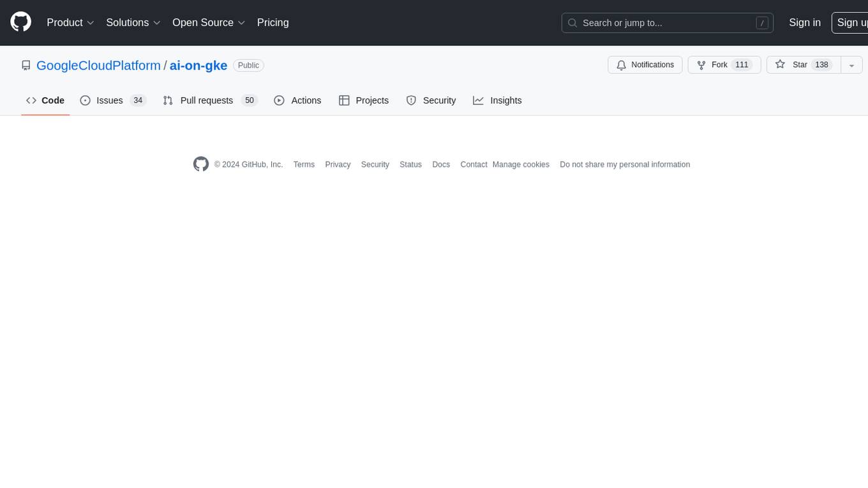
Task: Open the Pull requests tab
Action: click(209, 100)
